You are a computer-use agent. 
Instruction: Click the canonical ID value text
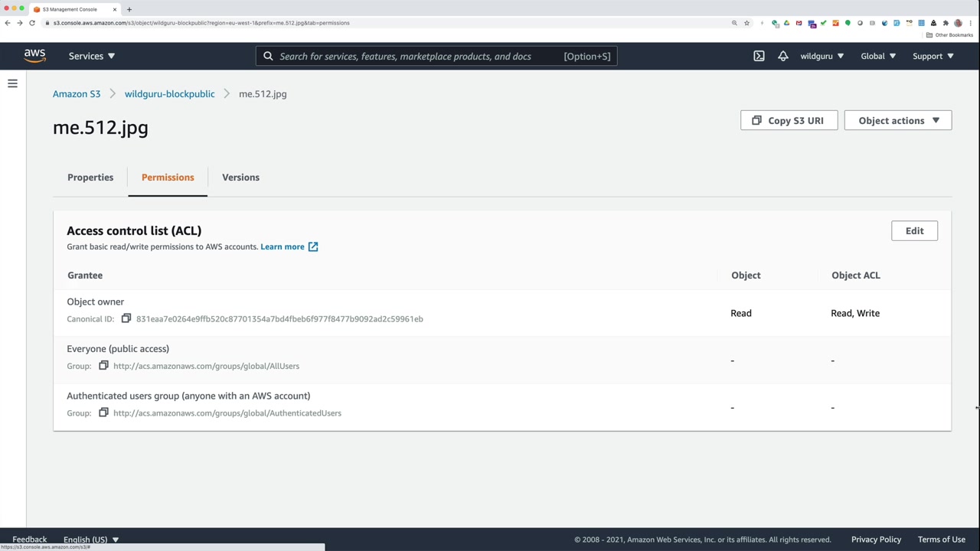279,318
